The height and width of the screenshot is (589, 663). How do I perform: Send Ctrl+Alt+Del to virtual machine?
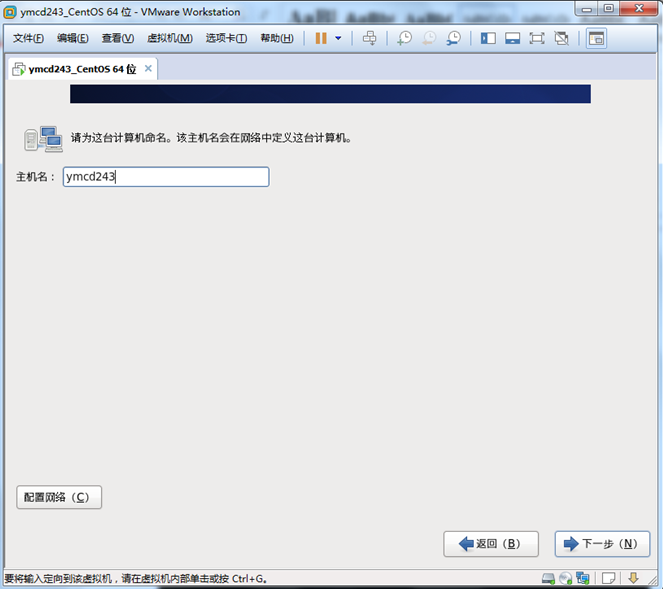coord(369,38)
